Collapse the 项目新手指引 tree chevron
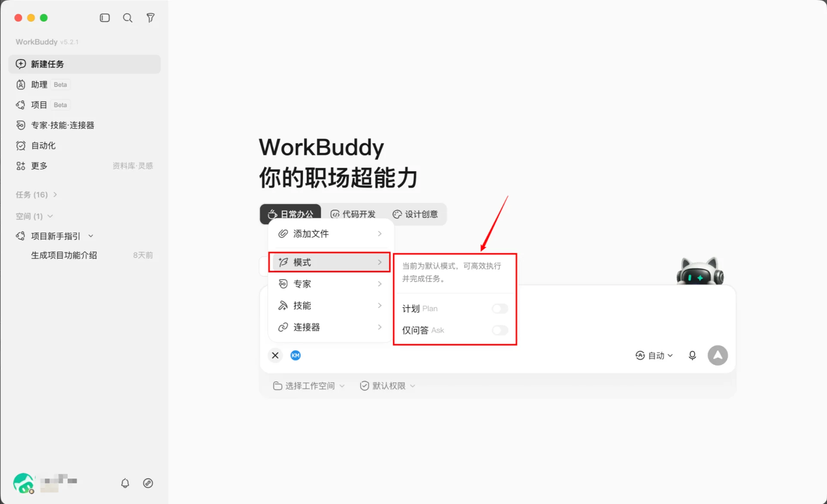The width and height of the screenshot is (827, 504). point(91,236)
